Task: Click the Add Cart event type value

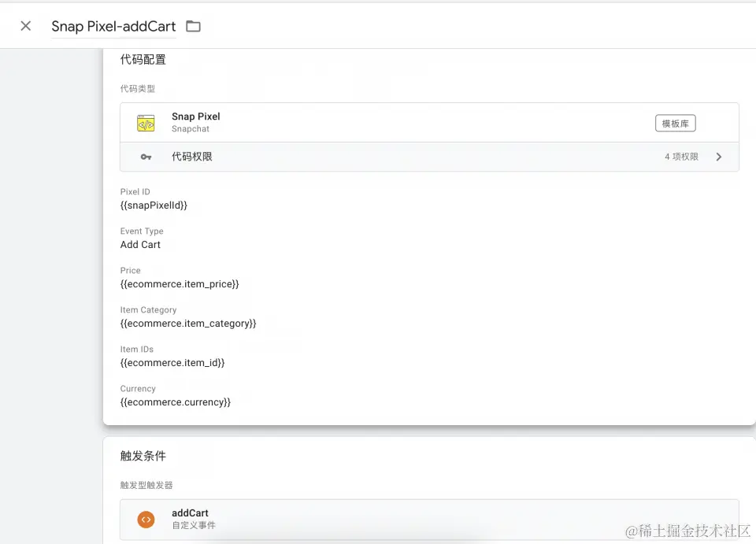Action: [x=140, y=245]
